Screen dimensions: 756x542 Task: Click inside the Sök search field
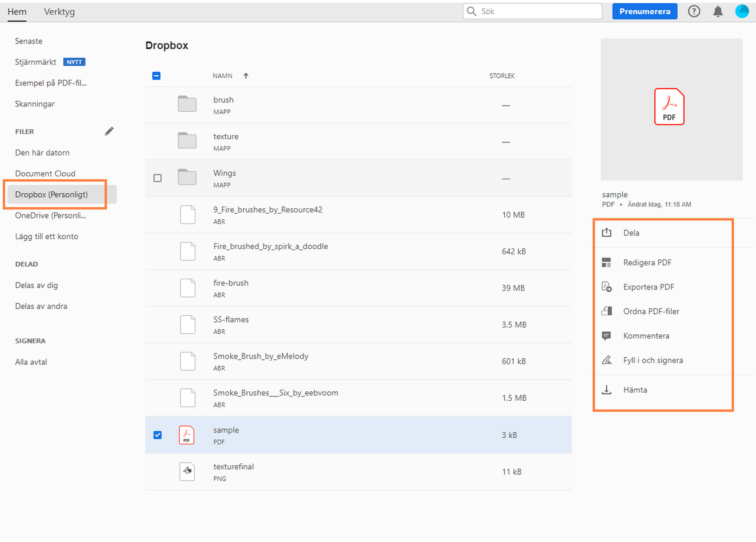pyautogui.click(x=532, y=11)
